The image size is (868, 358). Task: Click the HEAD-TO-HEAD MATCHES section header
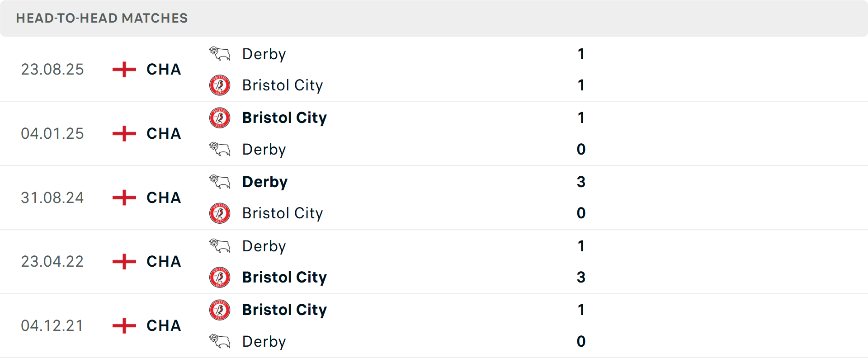tap(101, 19)
